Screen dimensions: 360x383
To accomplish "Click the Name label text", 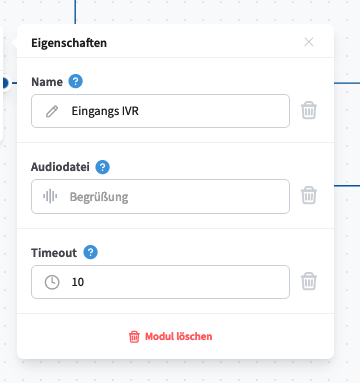I will (x=47, y=82).
